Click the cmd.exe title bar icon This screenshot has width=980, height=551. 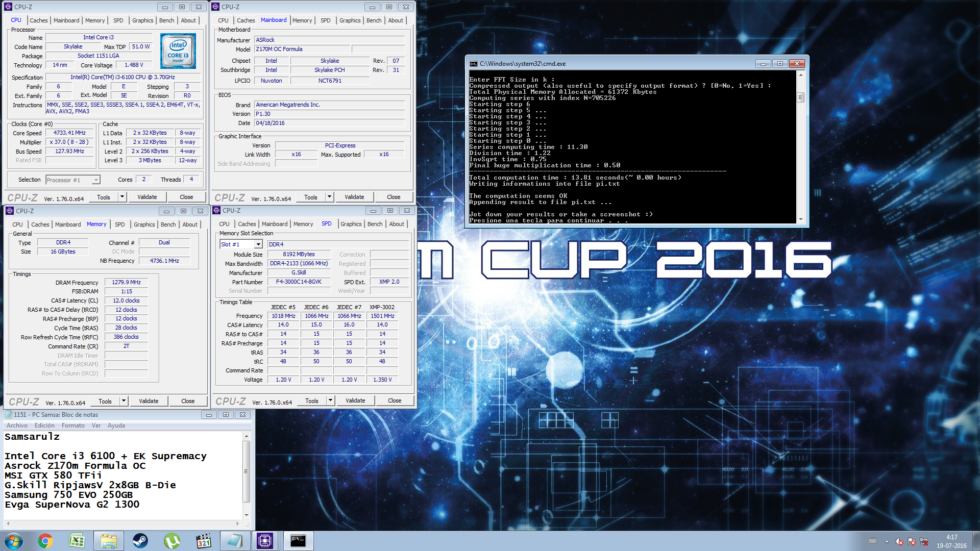tap(473, 64)
